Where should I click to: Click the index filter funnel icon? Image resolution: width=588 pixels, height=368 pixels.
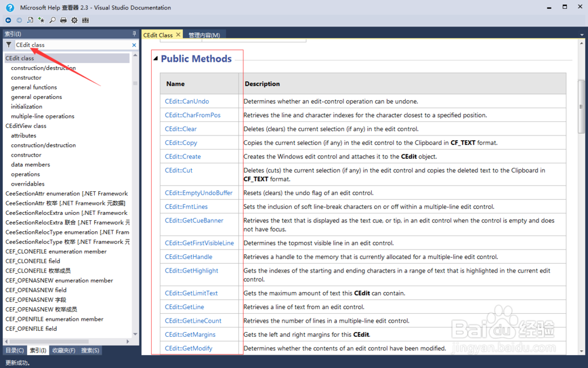[x=9, y=45]
